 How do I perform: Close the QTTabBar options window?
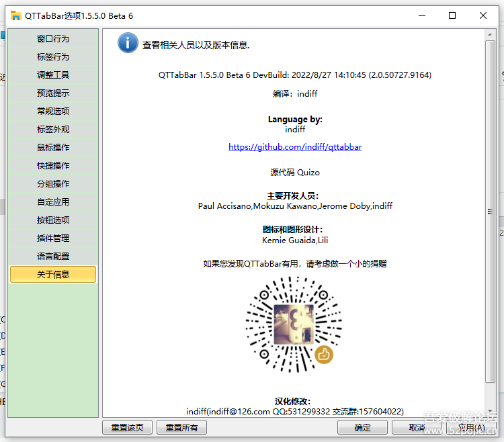coord(482,15)
